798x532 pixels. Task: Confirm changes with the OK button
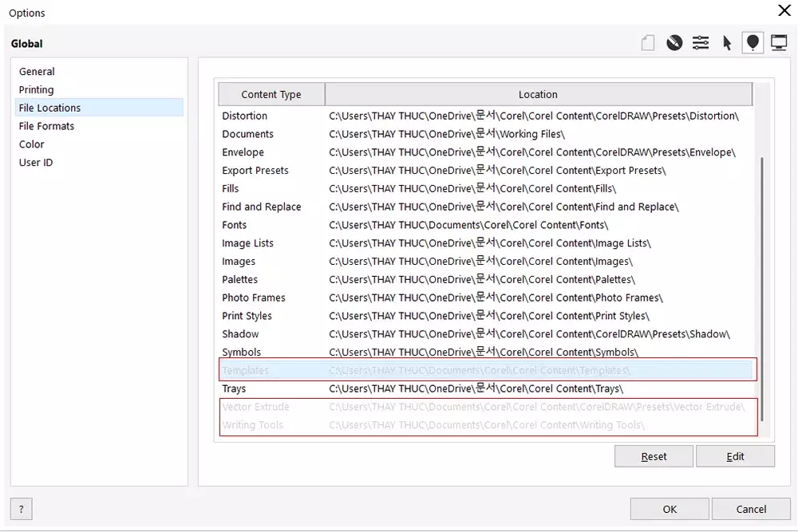click(670, 509)
